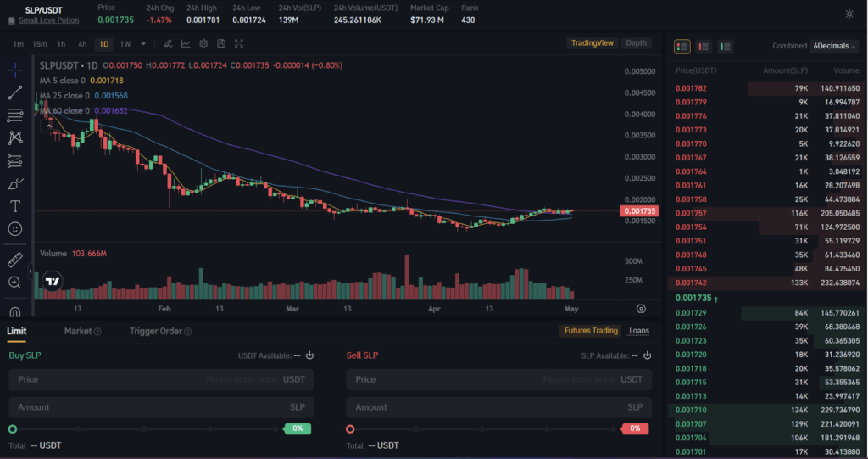Switch chart to 15m interval
Screen dimensions: 868x459
pyautogui.click(x=40, y=44)
